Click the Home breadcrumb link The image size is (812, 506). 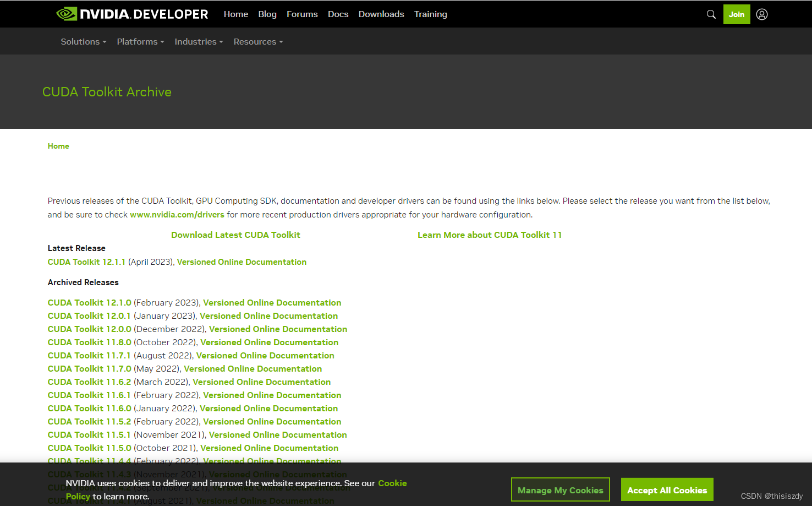[x=58, y=146]
